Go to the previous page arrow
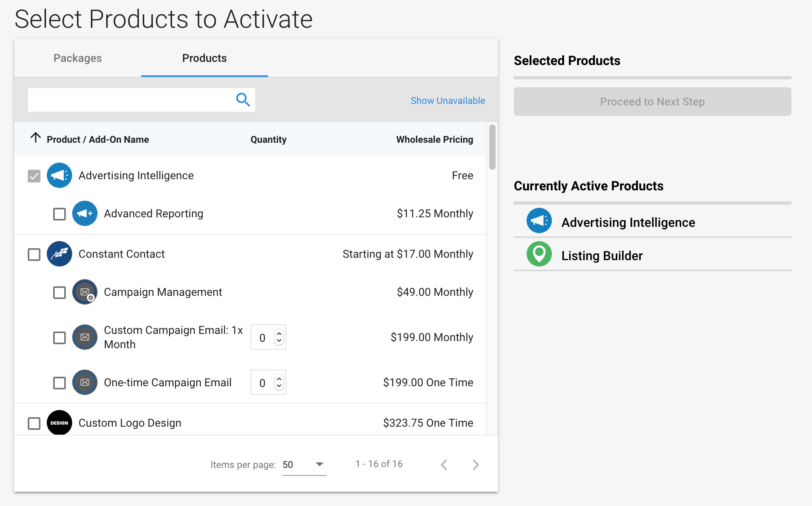Screen dimensions: 812x506 point(444,464)
